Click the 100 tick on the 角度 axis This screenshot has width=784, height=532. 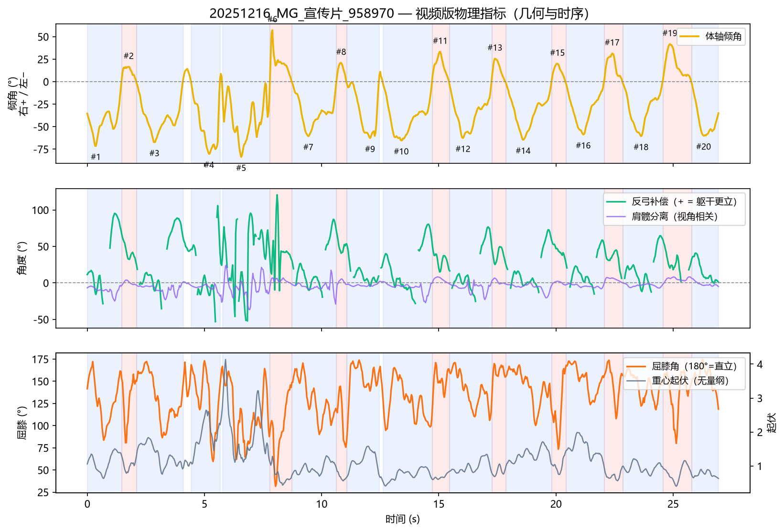pos(41,210)
